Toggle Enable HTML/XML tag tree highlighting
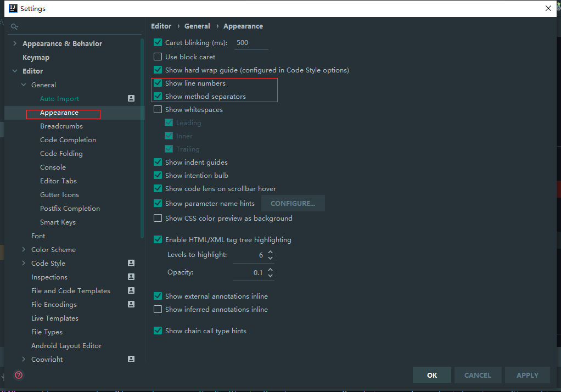561x392 pixels. [x=158, y=239]
